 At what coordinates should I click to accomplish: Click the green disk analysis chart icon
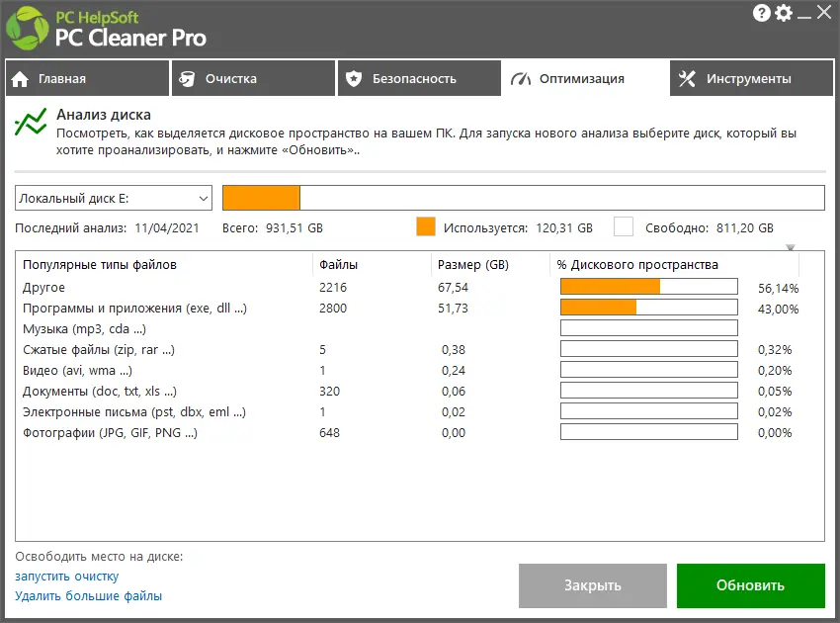(x=31, y=123)
